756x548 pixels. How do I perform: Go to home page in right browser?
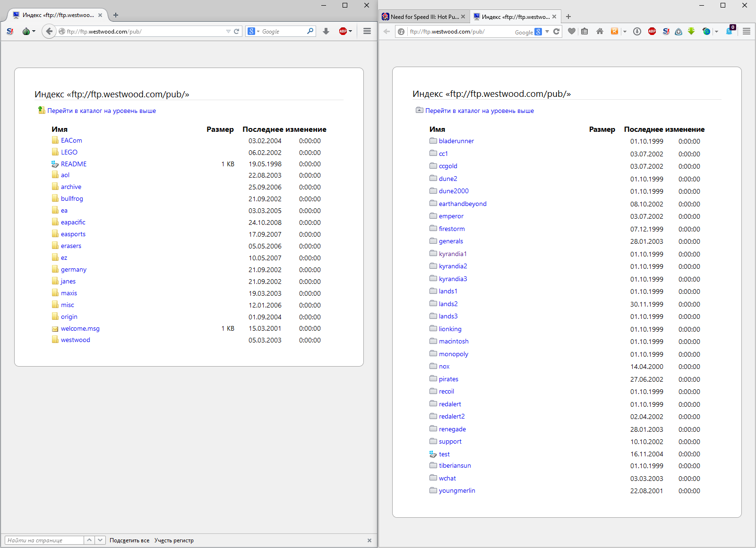click(x=600, y=31)
